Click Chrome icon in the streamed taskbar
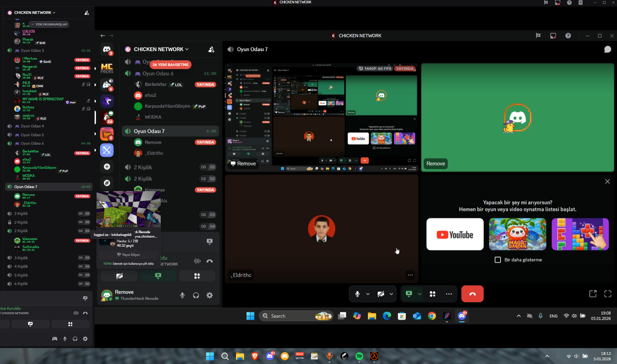 (432, 316)
